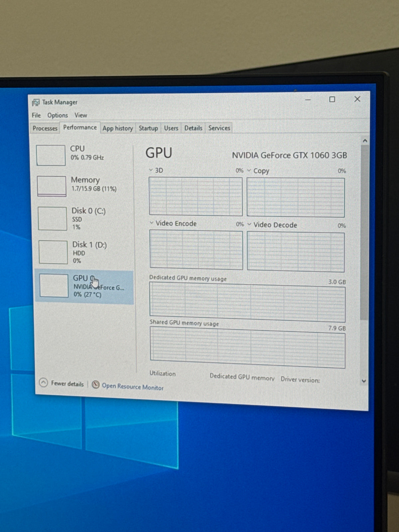Click the Dedicated GPU memory stat label

point(242,377)
